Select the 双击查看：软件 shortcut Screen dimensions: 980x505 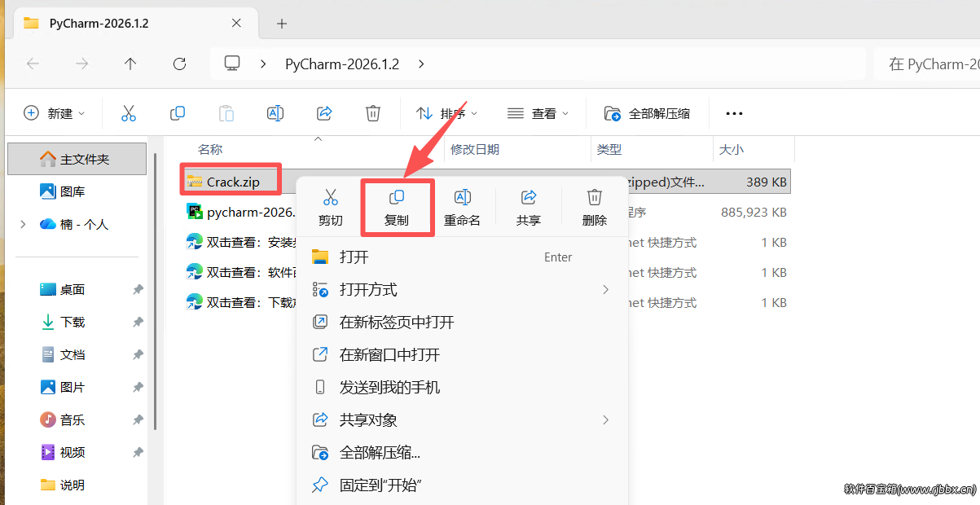point(241,272)
